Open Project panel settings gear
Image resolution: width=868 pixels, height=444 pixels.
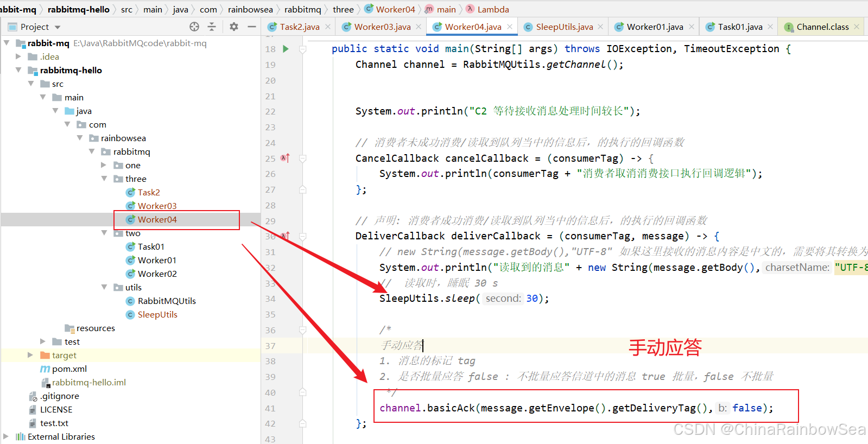[234, 27]
